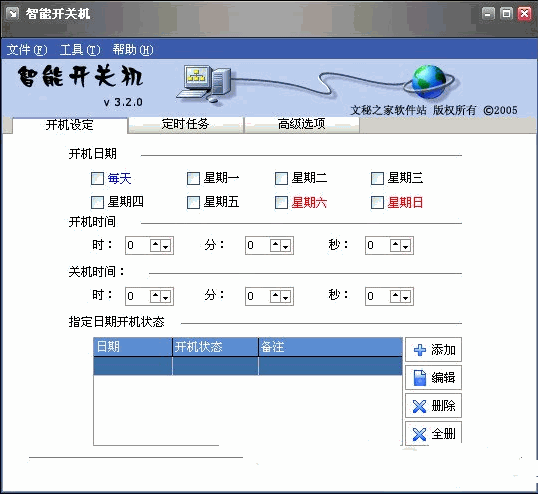Enable the 星期一 checkbox
Viewport: 538px width, 494px height.
[x=193, y=178]
